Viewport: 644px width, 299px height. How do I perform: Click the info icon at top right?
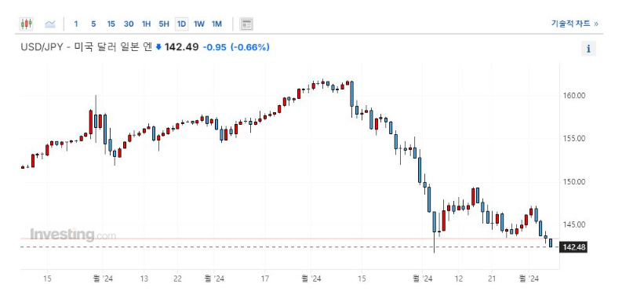(x=588, y=49)
